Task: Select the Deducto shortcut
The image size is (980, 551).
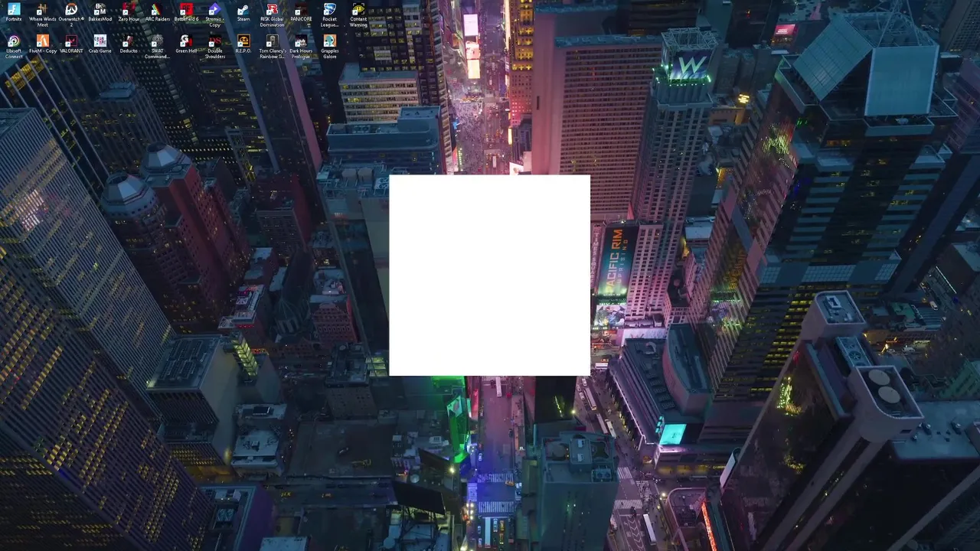Action: tap(129, 44)
